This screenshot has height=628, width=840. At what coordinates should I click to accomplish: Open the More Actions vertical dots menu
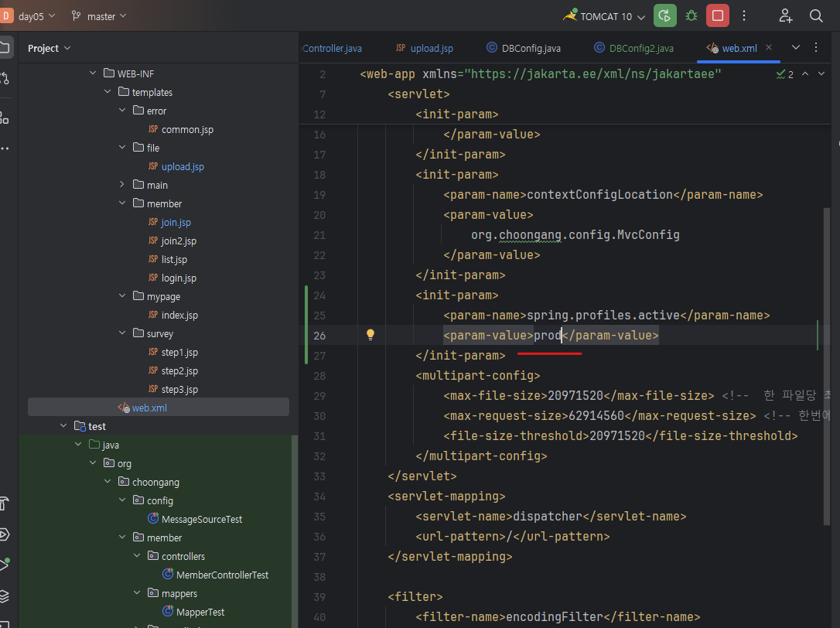[744, 15]
